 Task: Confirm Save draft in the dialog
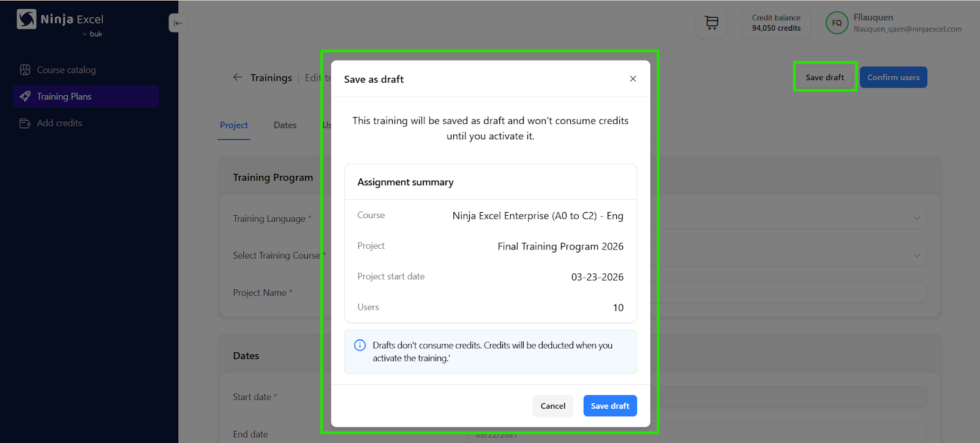(610, 406)
